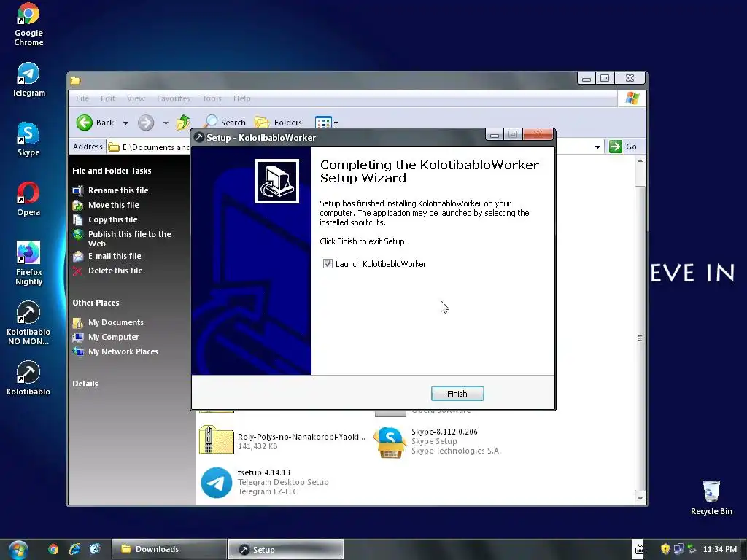The width and height of the screenshot is (747, 560).
Task: Open the File menu in Explorer
Action: [x=82, y=98]
